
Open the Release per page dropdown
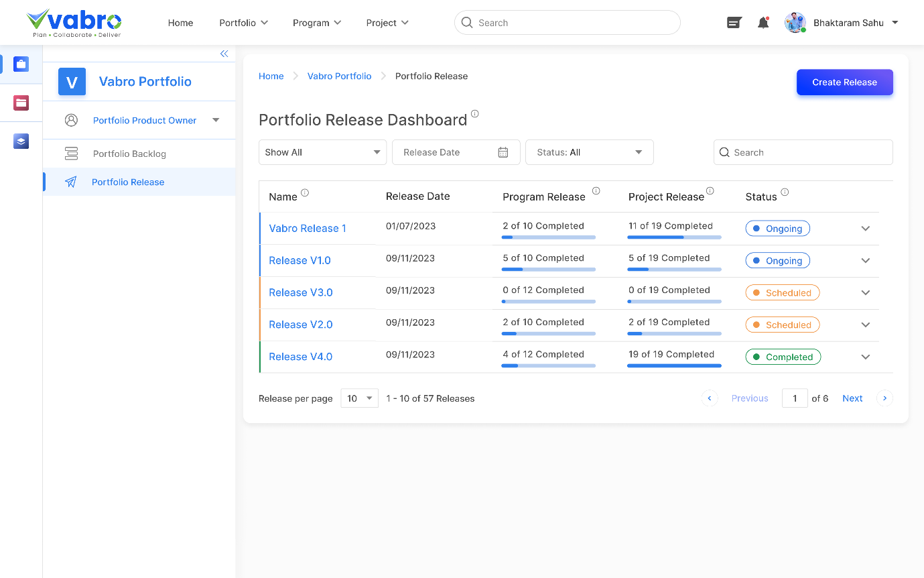[x=360, y=398]
